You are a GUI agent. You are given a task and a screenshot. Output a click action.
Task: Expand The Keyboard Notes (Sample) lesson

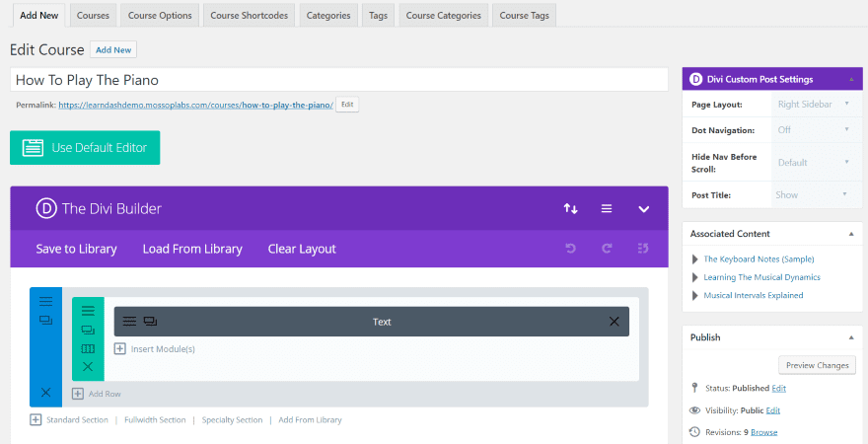pyautogui.click(x=695, y=259)
